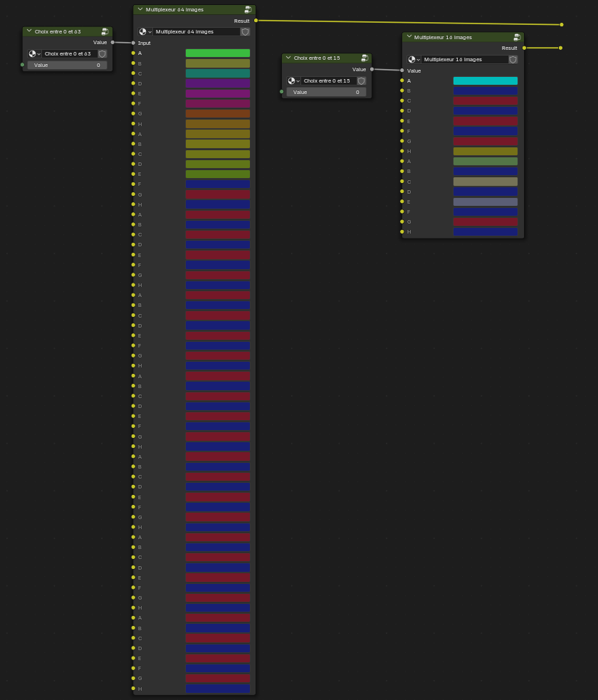This screenshot has height=700, width=598.
Task: Click the Result output socket of Multiplexeur 64 Images
Action: [x=256, y=21]
